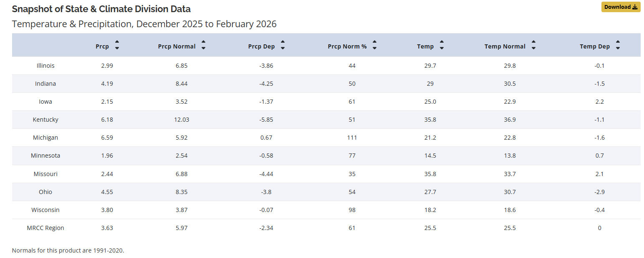This screenshot has width=644, height=258.
Task: Click the Kentucky state name
Action: (x=45, y=120)
